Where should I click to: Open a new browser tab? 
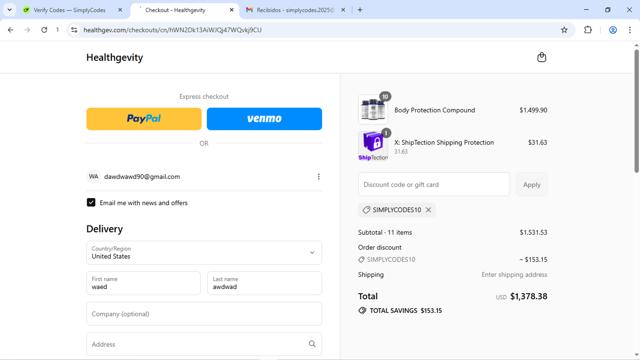[x=360, y=10]
